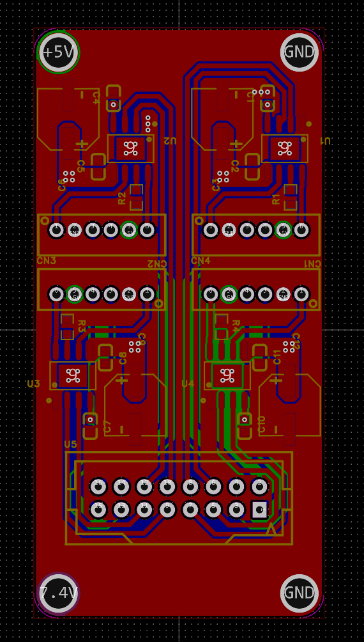Viewport: 364px width, 642px height.
Task: Select the bottom-right GND mounting pad
Action: pos(300,593)
